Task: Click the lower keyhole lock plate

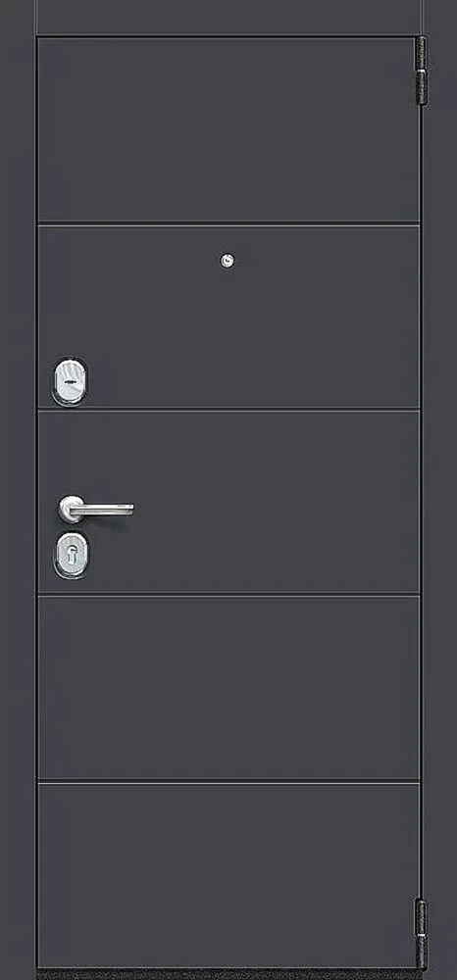Action: pos(71,555)
